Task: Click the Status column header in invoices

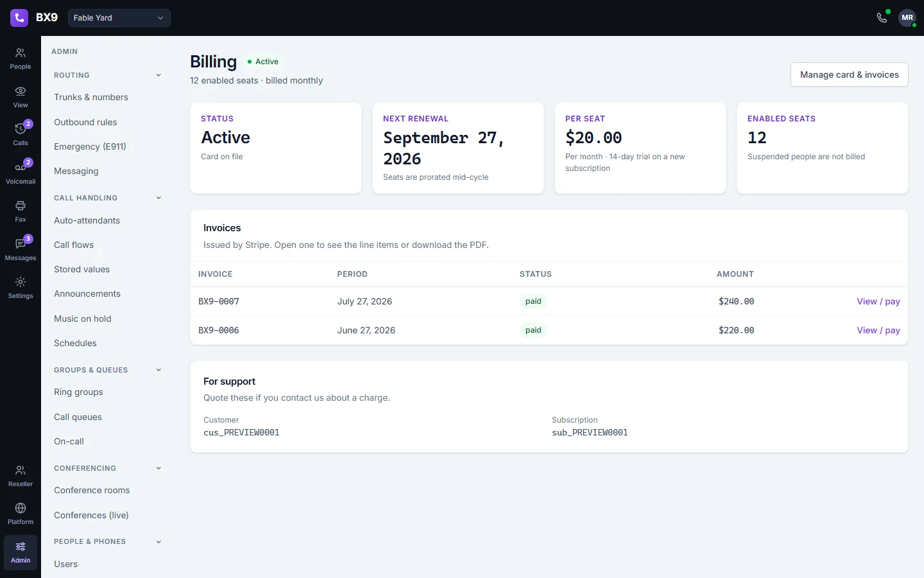Action: pos(536,274)
